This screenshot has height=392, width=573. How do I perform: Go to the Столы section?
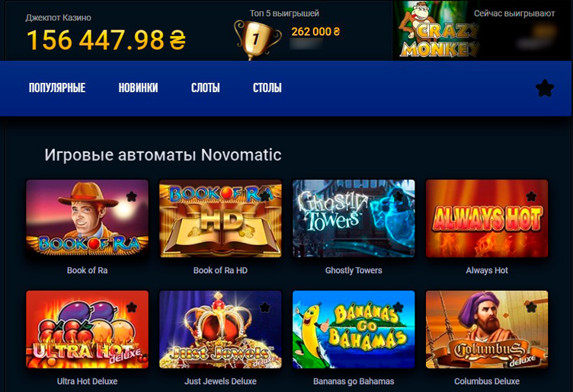pos(267,88)
